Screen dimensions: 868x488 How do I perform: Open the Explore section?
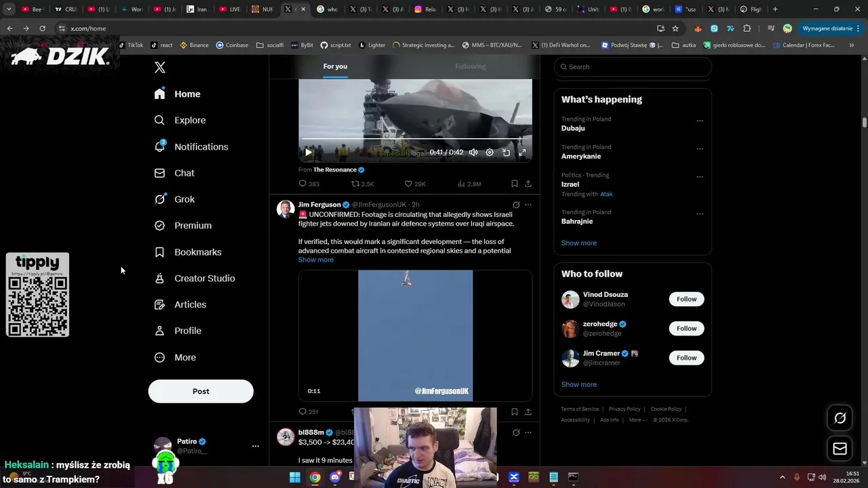click(180, 120)
